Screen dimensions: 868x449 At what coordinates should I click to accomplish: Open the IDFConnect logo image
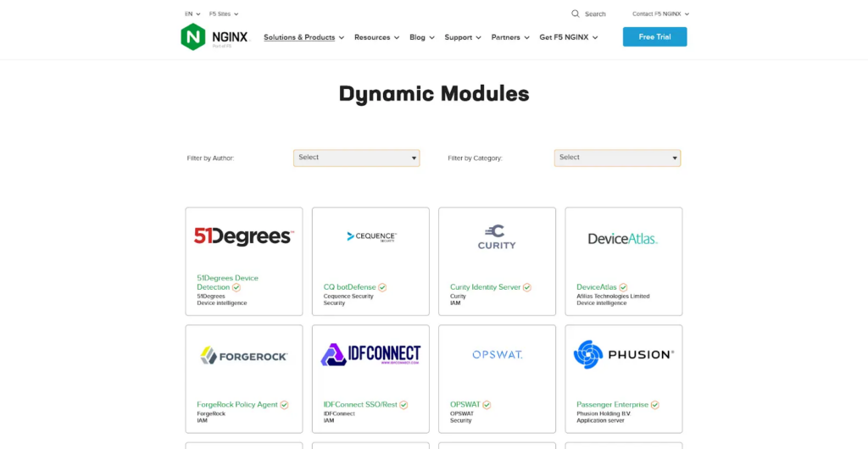(370, 354)
